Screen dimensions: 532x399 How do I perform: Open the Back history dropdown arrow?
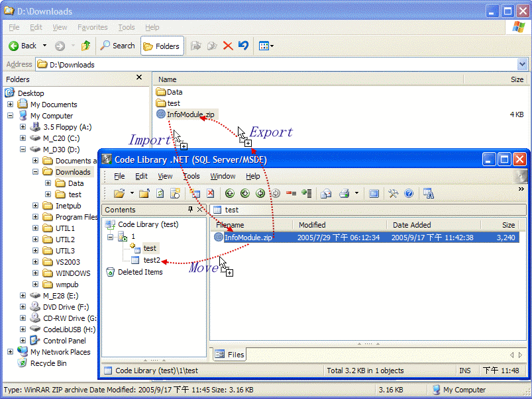click(x=44, y=46)
